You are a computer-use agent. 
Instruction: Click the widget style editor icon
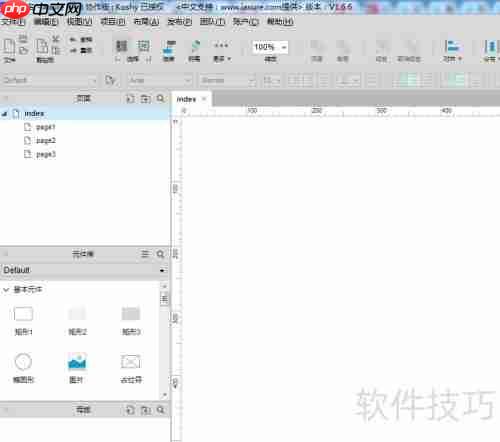[x=110, y=80]
